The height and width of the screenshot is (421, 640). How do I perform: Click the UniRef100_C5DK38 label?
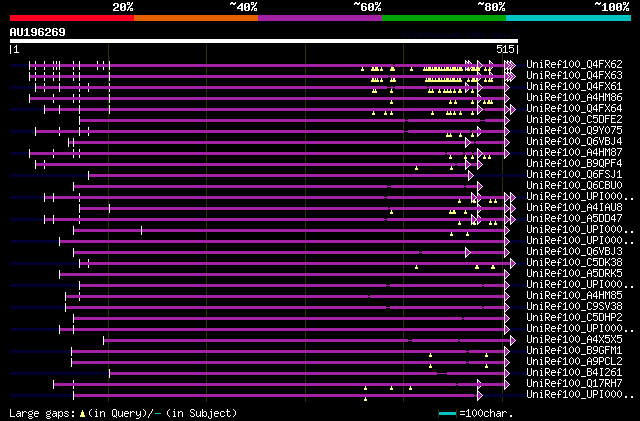574,263
